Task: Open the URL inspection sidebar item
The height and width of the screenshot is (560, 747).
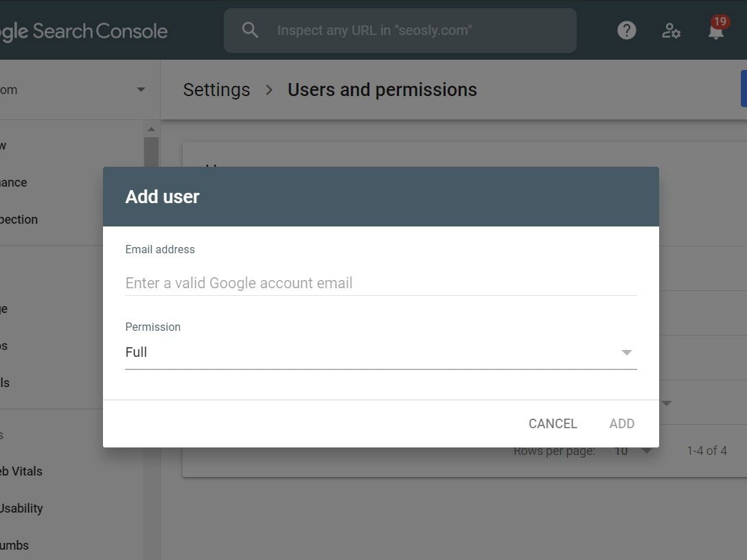Action: point(19,220)
